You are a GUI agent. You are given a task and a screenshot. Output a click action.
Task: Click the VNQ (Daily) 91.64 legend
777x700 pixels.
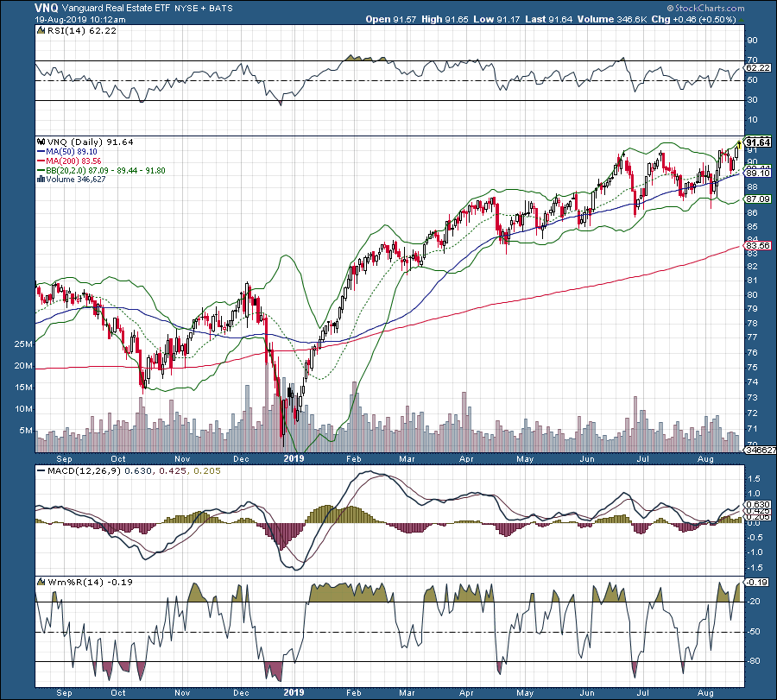(90, 142)
